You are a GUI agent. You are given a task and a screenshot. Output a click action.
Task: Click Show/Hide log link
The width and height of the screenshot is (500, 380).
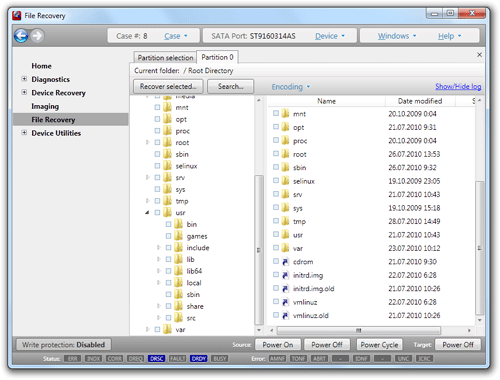click(458, 87)
